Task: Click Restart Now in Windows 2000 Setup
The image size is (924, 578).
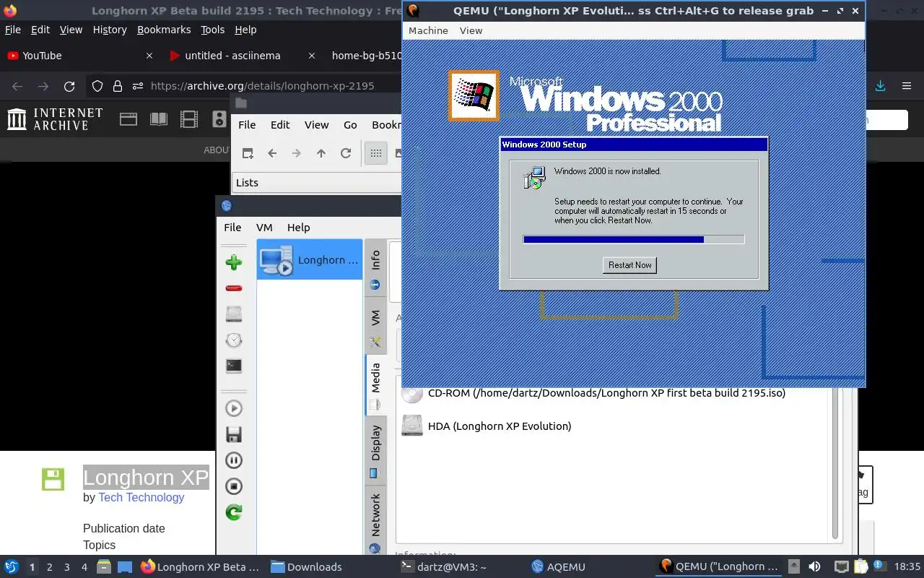Action: [x=629, y=265]
